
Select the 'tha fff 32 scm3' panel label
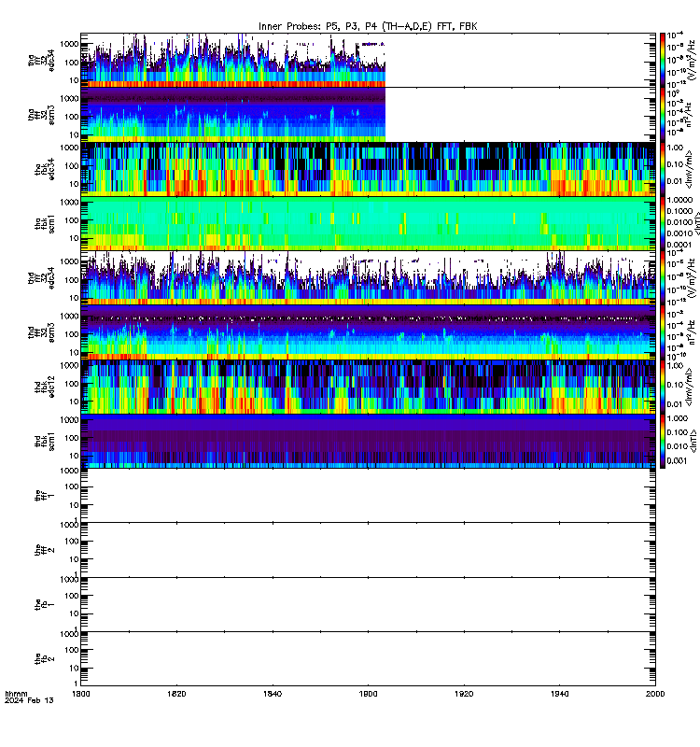41,115
